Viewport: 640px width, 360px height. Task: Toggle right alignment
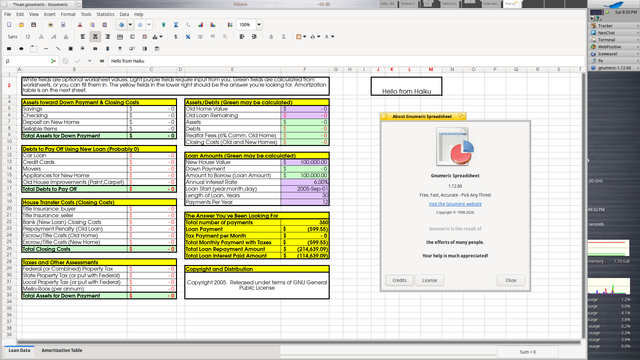point(107,37)
